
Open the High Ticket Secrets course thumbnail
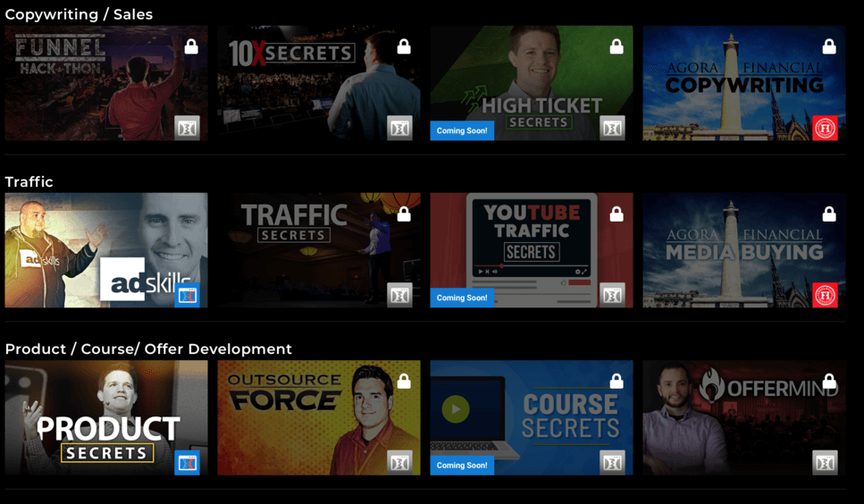[532, 83]
